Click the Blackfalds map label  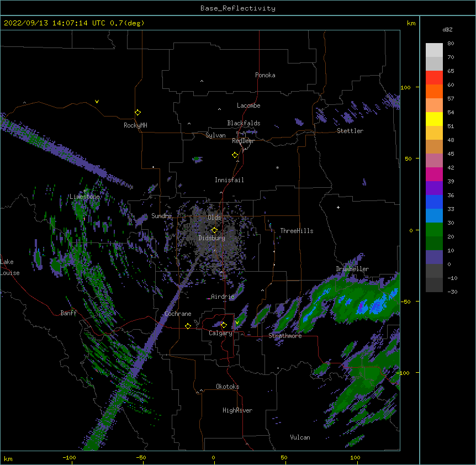(x=244, y=123)
